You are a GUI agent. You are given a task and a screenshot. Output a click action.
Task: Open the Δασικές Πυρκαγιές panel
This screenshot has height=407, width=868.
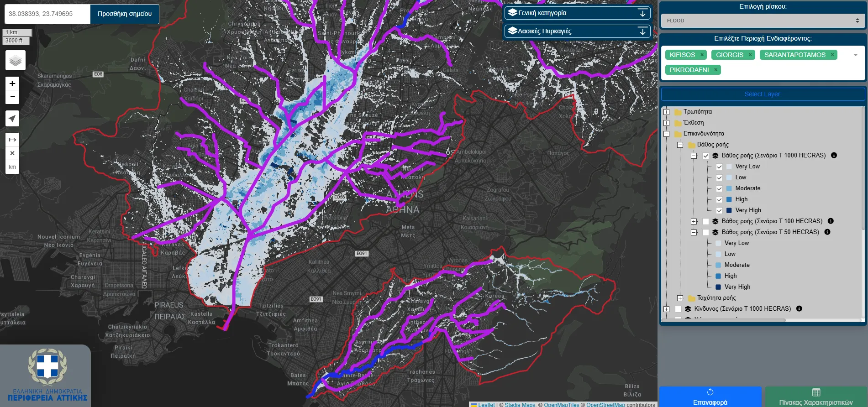point(578,31)
